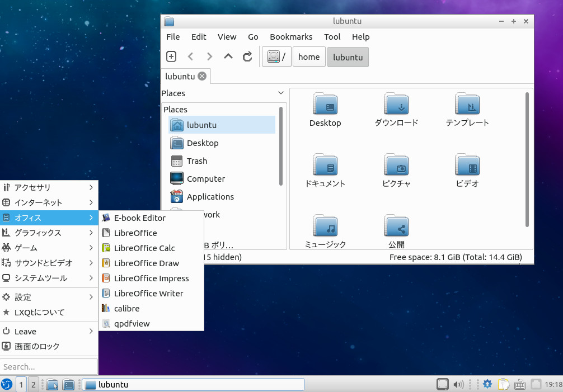Expand the アクセサリ submenu
Screen dimensions: 563x392
49,187
